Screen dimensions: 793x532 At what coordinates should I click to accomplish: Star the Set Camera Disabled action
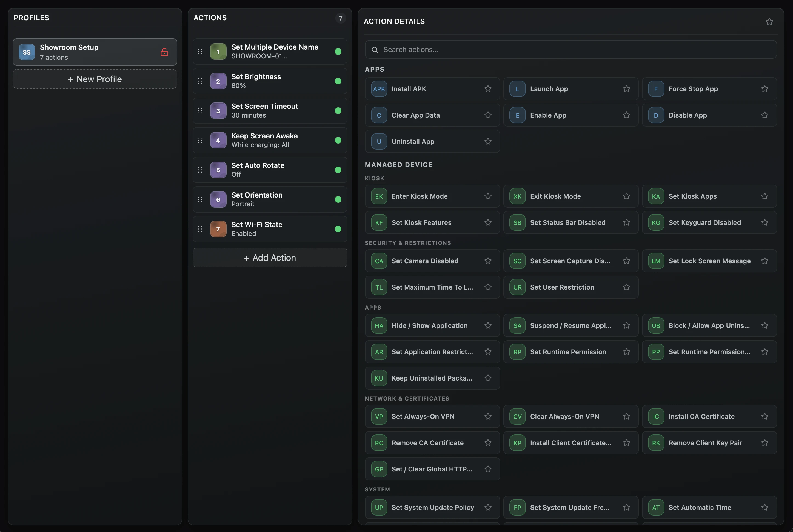tap(487, 261)
